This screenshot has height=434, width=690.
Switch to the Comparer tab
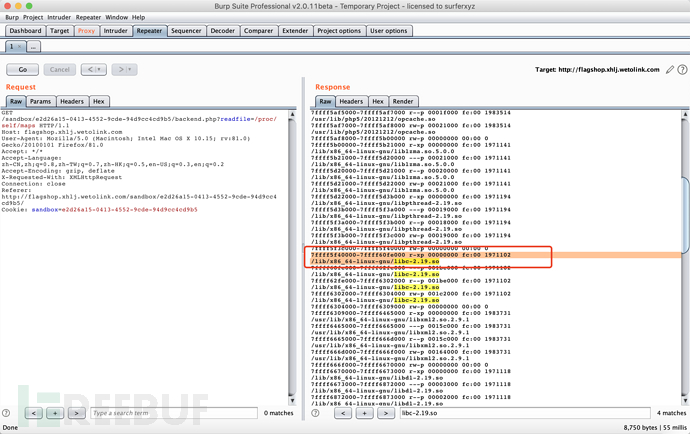[259, 31]
